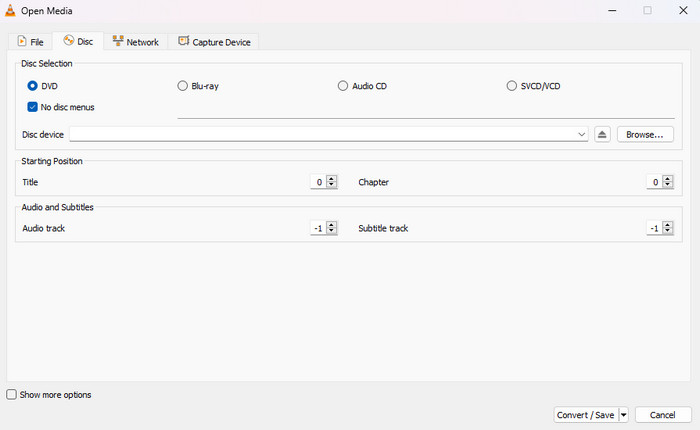Decrement the Subtitle track spinner
Screen dimensions: 700x430
(667, 231)
